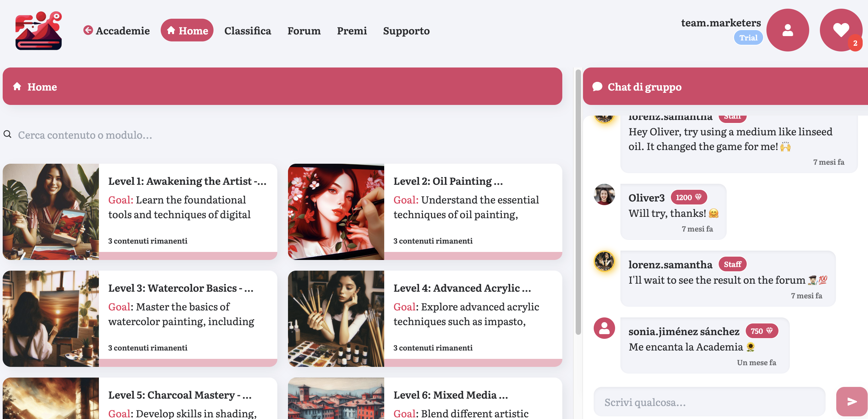Click the search magnifier icon

(x=7, y=135)
